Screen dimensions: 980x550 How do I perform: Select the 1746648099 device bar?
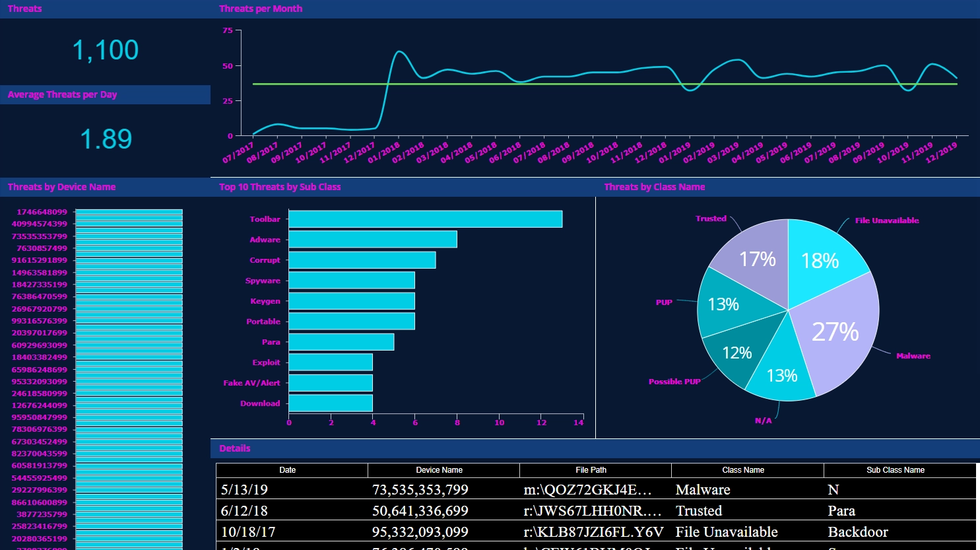pyautogui.click(x=129, y=211)
